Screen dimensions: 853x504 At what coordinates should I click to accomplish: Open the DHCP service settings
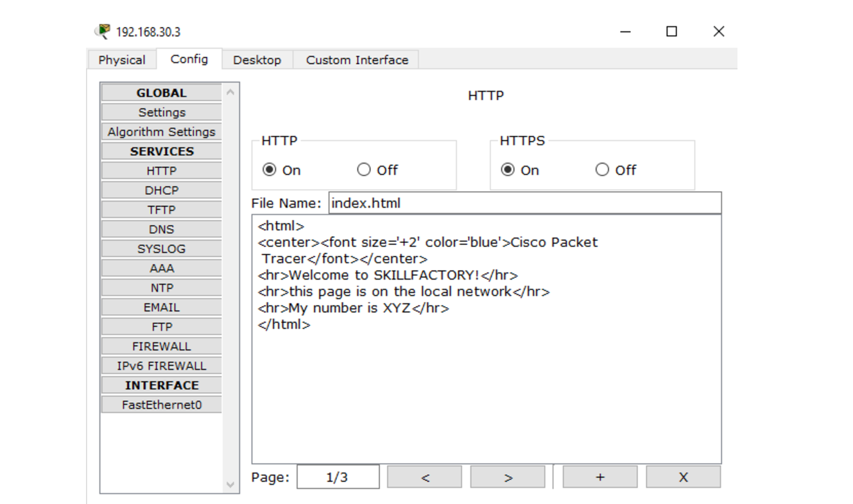click(162, 190)
